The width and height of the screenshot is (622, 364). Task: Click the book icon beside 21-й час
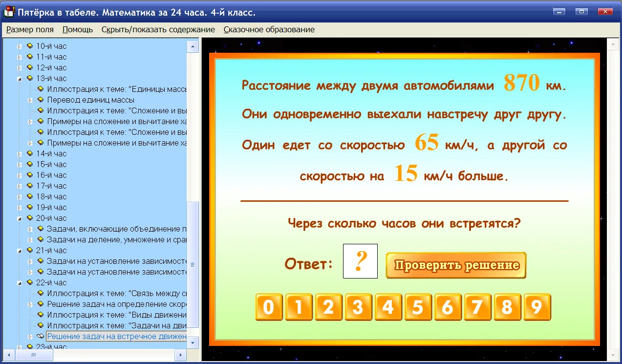pos(29,250)
